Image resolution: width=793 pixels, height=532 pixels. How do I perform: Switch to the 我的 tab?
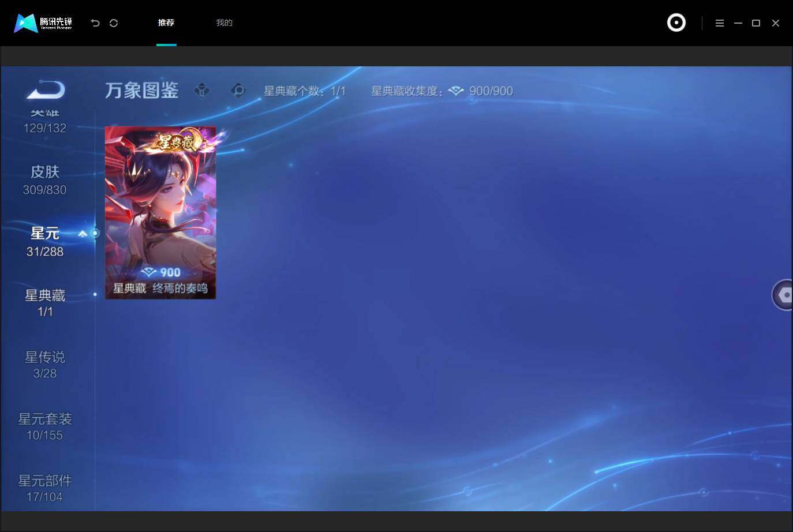pos(224,23)
